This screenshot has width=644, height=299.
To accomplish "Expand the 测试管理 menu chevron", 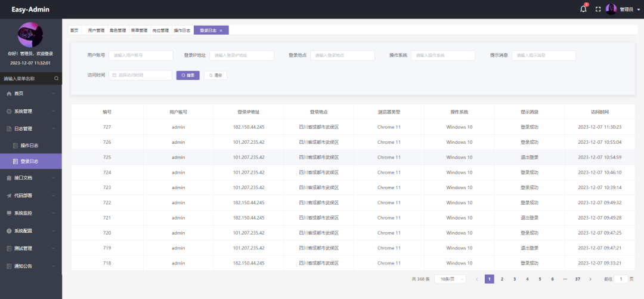I will 54,248.
